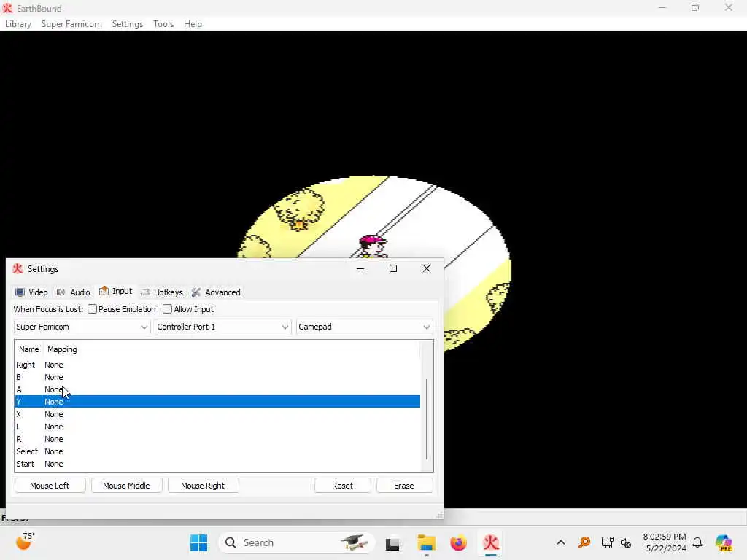
Task: Click the magnifier key tray icon
Action: (584, 542)
